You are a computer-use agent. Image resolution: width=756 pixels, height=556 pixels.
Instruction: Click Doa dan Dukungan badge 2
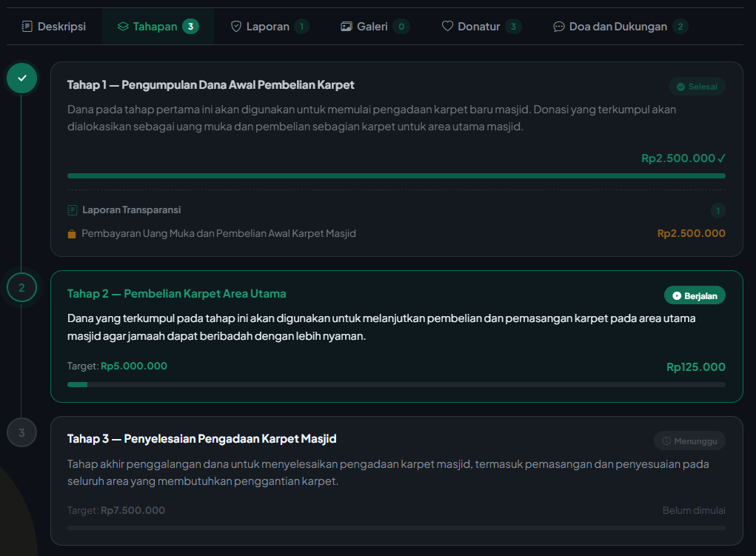pyautogui.click(x=680, y=27)
